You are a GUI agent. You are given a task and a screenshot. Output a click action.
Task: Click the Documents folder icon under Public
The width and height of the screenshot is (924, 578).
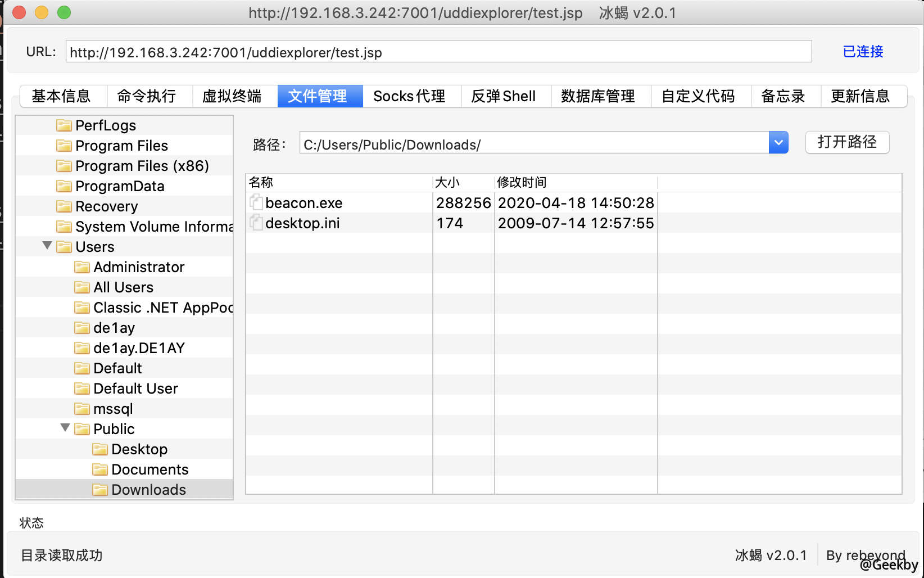[99, 469]
